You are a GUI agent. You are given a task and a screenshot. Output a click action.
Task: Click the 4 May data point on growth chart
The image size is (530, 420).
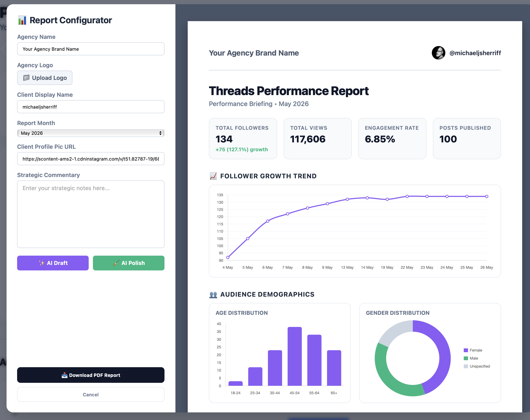(228, 258)
